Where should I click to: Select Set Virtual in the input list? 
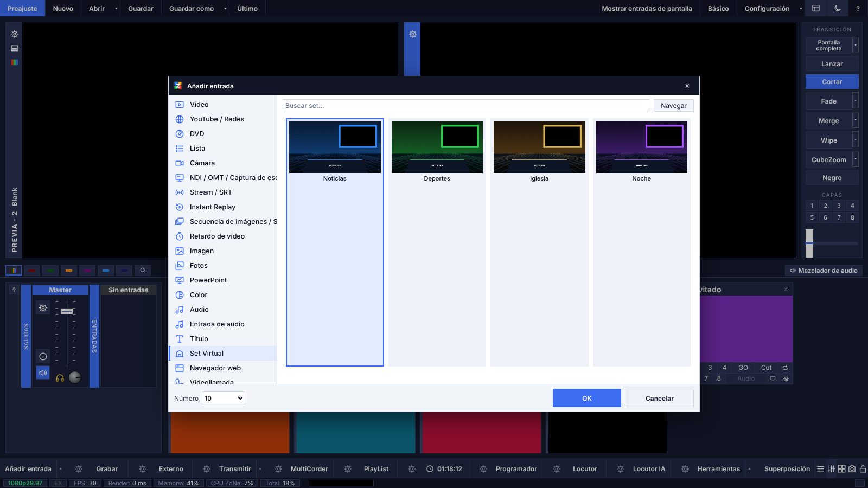[x=223, y=354]
